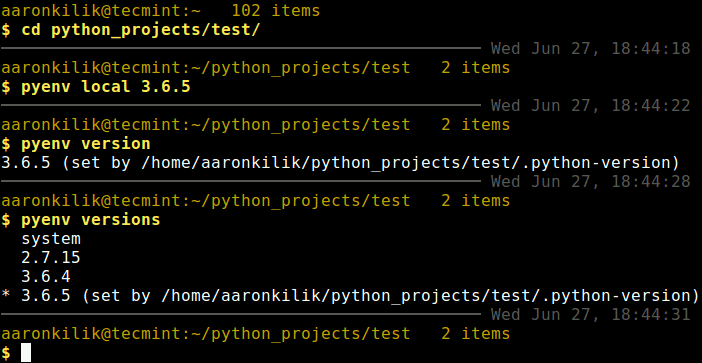Select the '3.6.4' version entry
702x363 pixels.
click(x=46, y=277)
